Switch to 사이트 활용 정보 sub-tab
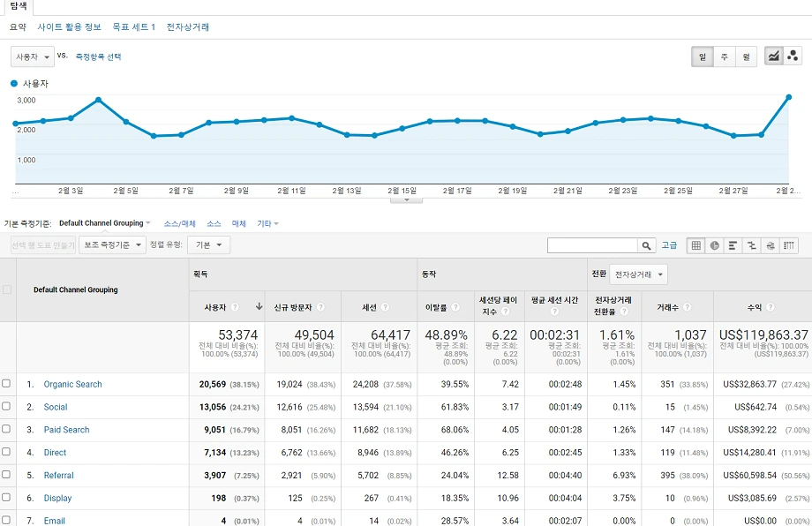Viewport: 812px width, 526px height. (x=69, y=27)
